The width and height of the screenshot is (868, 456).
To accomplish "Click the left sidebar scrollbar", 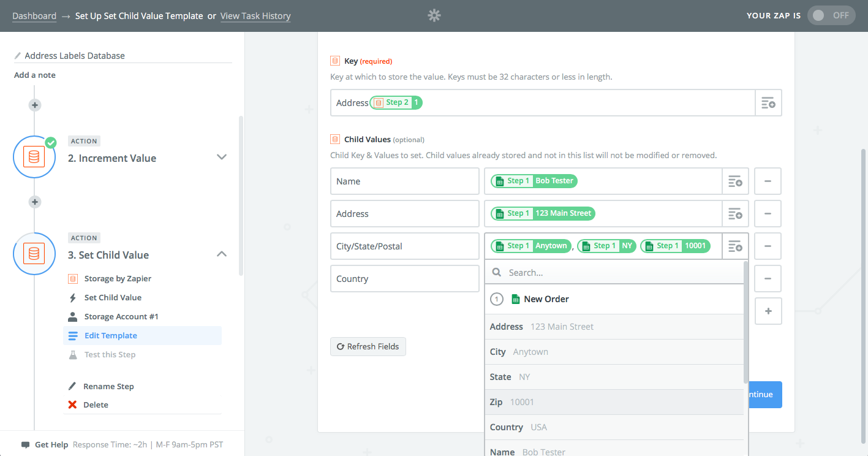I will coord(241,195).
